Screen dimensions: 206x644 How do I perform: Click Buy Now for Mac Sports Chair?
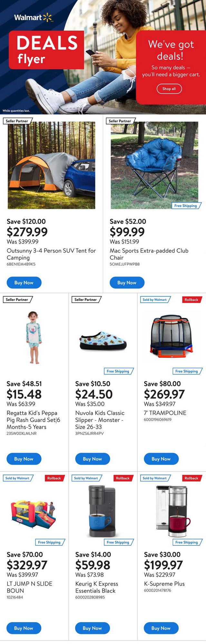click(127, 283)
